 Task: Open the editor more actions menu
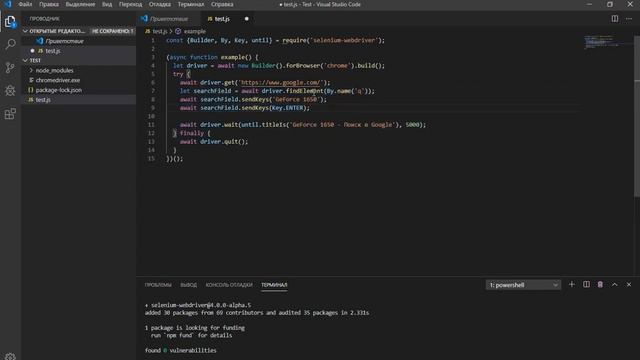pos(629,19)
